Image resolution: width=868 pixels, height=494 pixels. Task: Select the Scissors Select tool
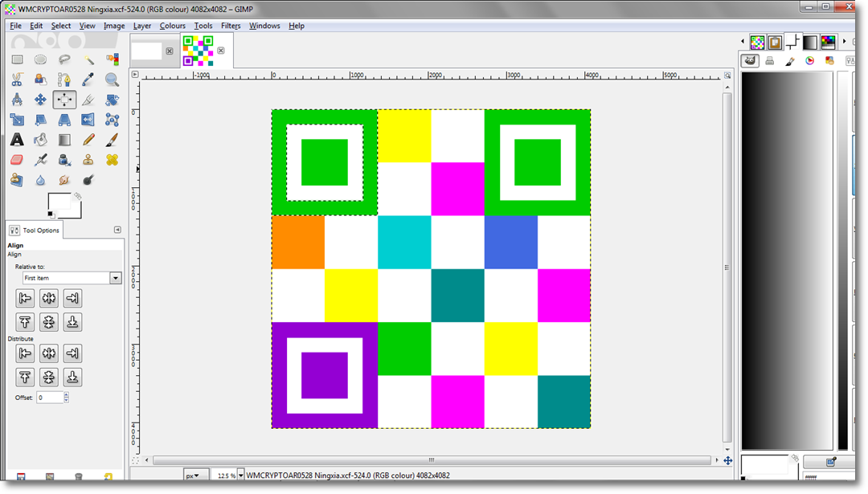click(17, 80)
